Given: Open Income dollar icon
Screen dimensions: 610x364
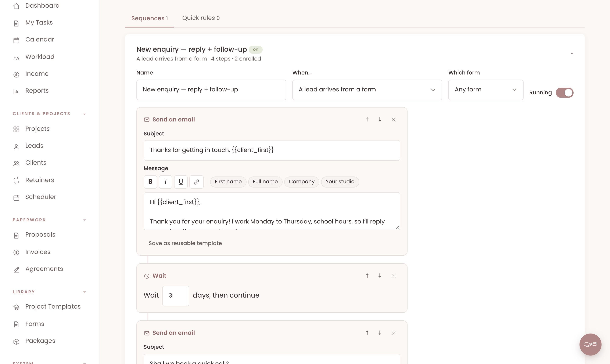Looking at the screenshot, I should tap(16, 74).
